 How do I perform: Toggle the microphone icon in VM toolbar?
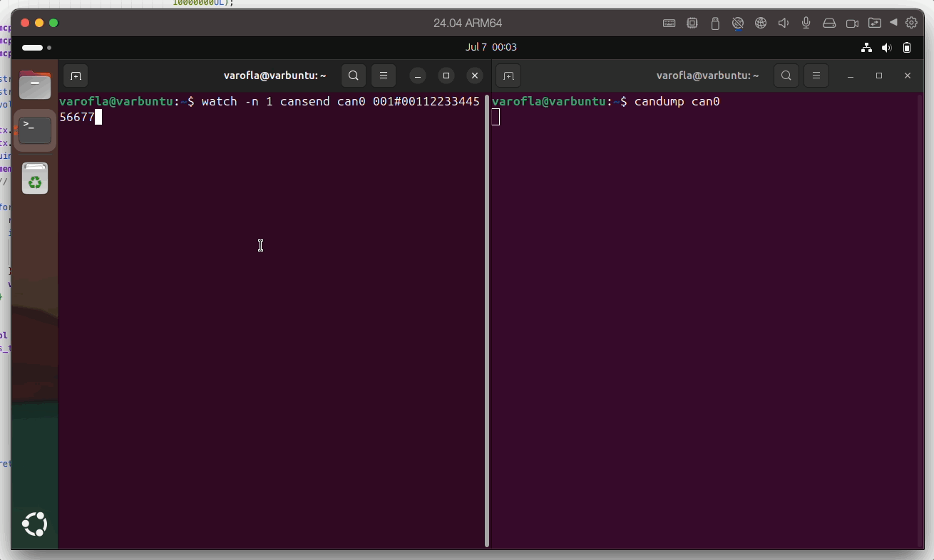806,22
